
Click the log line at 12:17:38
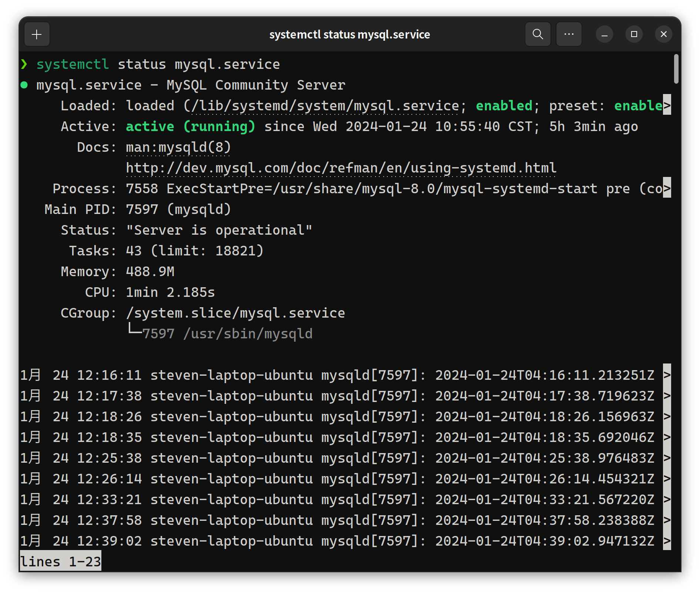pyautogui.click(x=345, y=396)
